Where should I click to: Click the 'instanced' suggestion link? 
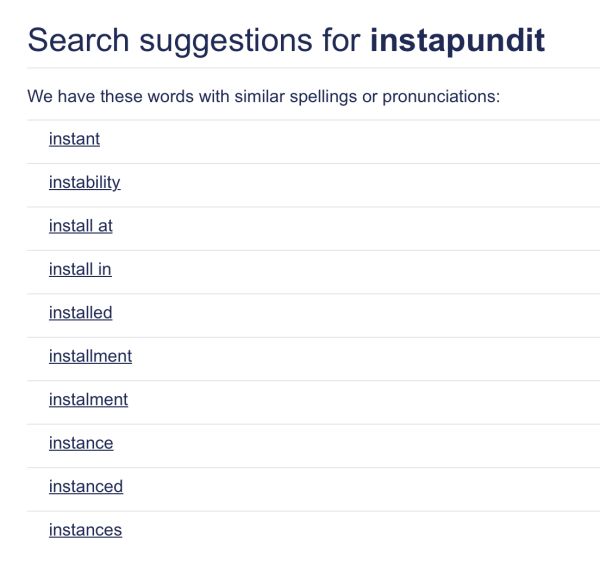(x=86, y=487)
